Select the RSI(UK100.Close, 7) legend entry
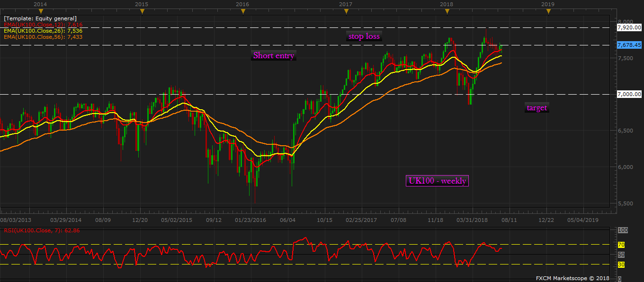The width and height of the screenshot is (644, 282). click(42, 231)
